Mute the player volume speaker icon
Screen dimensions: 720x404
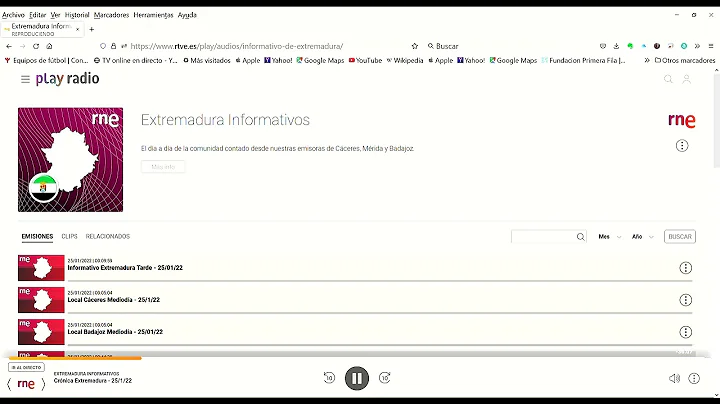[x=674, y=379]
